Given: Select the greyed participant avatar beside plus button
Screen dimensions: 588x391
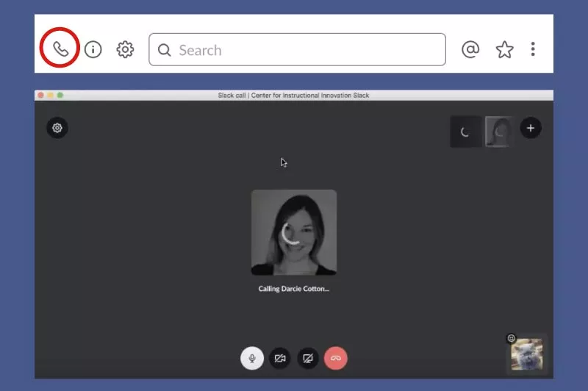Looking at the screenshot, I should pyautogui.click(x=499, y=132).
